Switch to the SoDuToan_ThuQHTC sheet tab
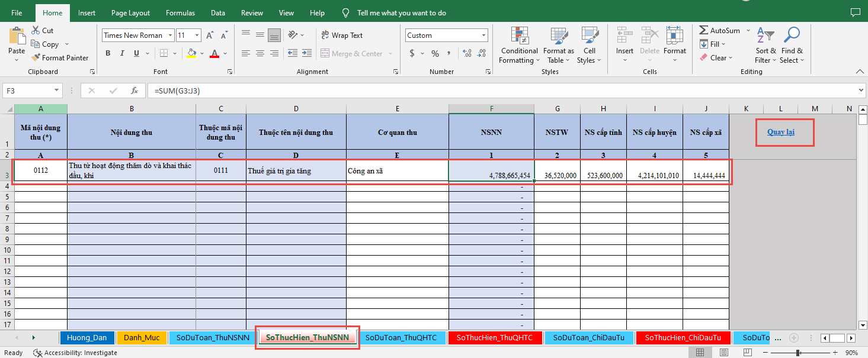This screenshot has height=358, width=868. (401, 338)
